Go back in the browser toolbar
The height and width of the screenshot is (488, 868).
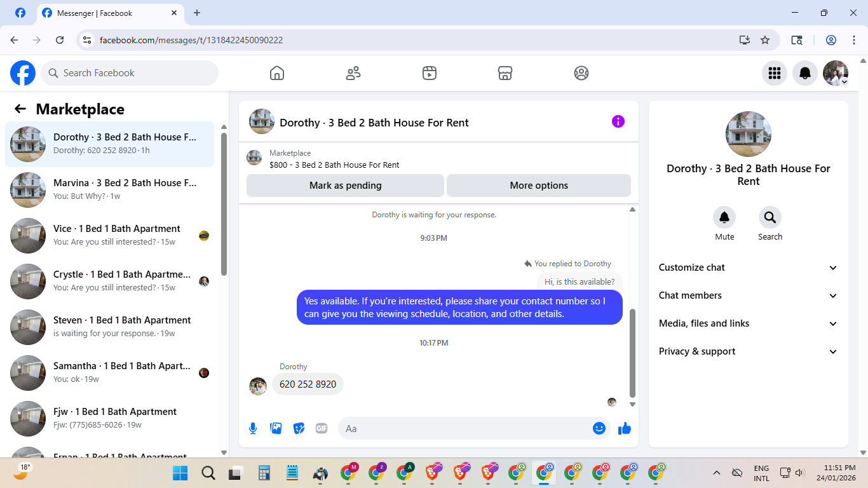[14, 40]
